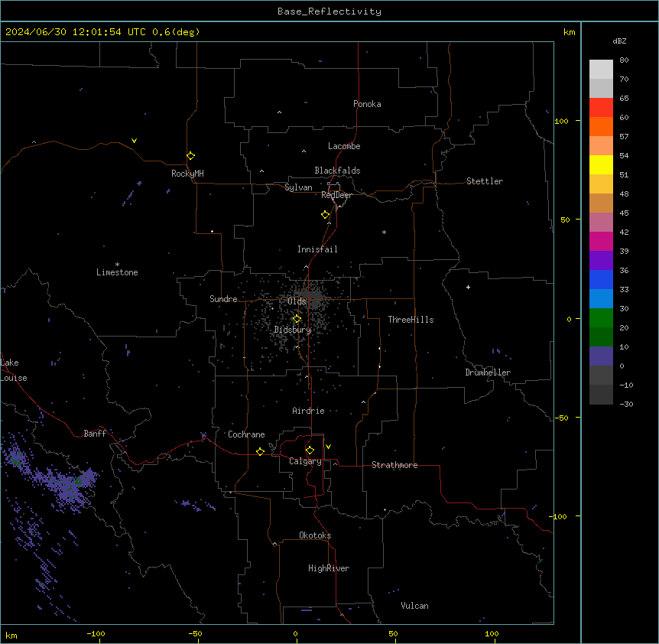659x644 pixels.
Task: Click the Cochrane label
Action: point(246,434)
